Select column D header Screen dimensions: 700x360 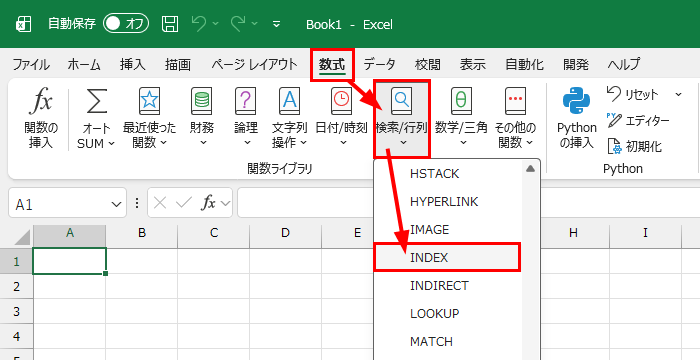pyautogui.click(x=286, y=236)
